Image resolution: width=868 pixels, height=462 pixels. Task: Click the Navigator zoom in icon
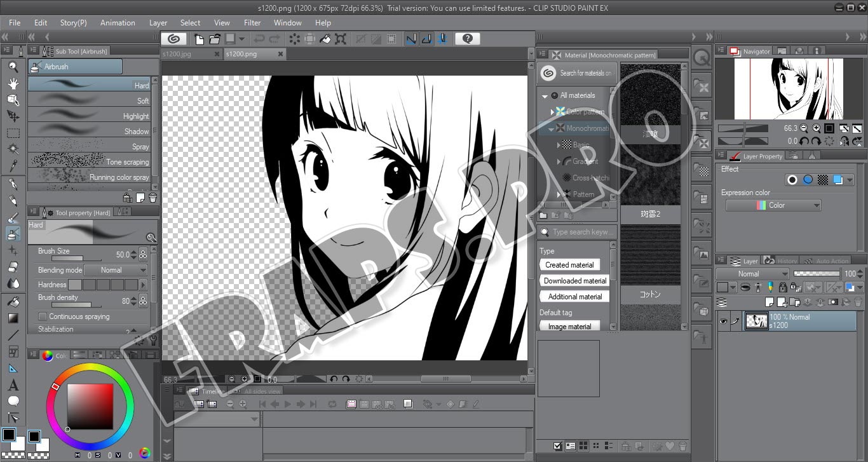(816, 128)
